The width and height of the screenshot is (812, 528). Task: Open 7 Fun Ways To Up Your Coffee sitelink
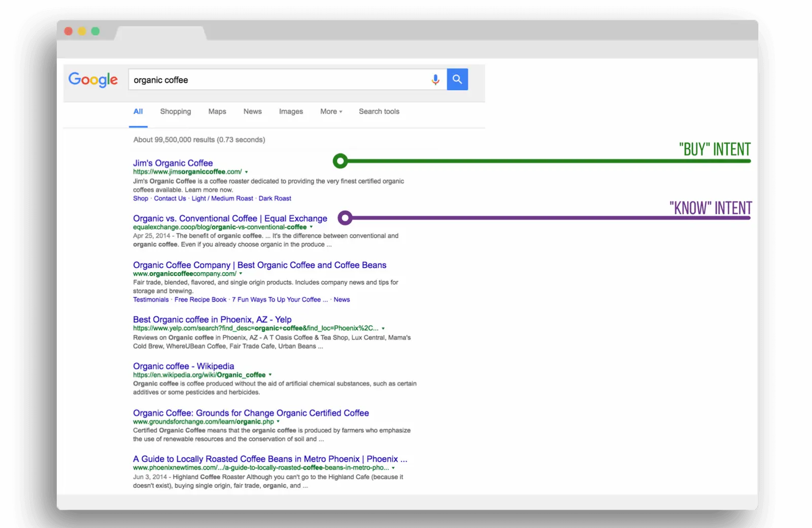coord(280,300)
